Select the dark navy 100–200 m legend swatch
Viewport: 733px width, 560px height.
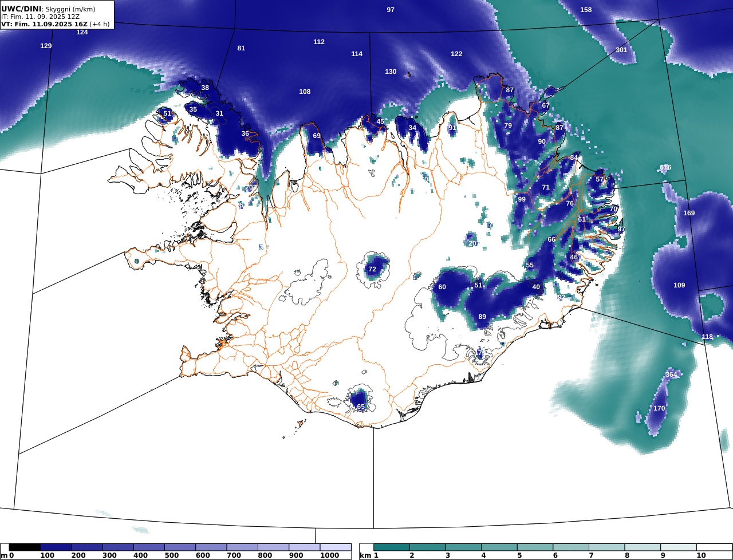(x=56, y=547)
